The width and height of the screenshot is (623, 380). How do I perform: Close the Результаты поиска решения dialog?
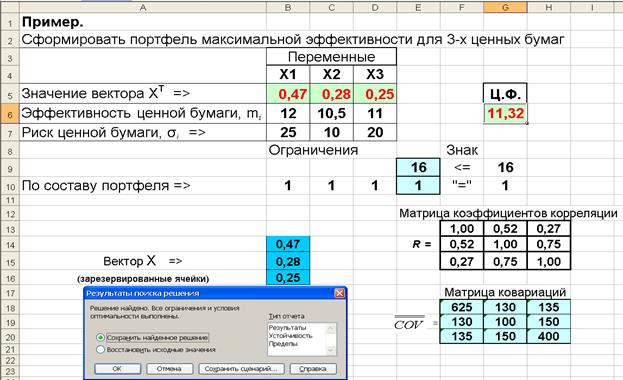[339, 293]
